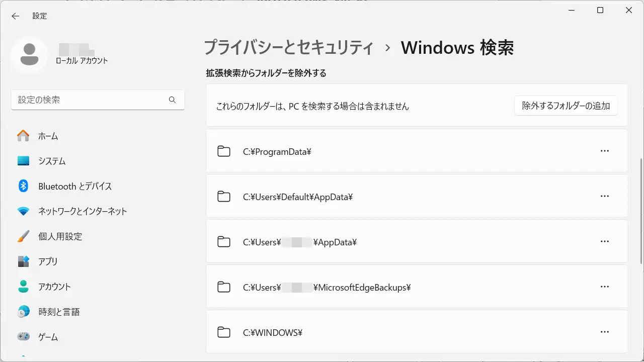Click the アプリ apps icon
This screenshot has width=644, height=362.
(x=23, y=261)
